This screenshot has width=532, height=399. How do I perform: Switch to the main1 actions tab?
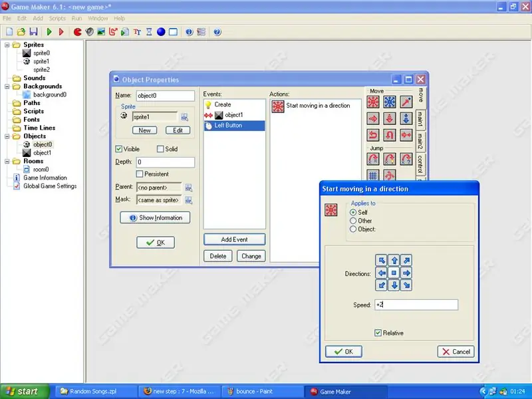coord(420,119)
